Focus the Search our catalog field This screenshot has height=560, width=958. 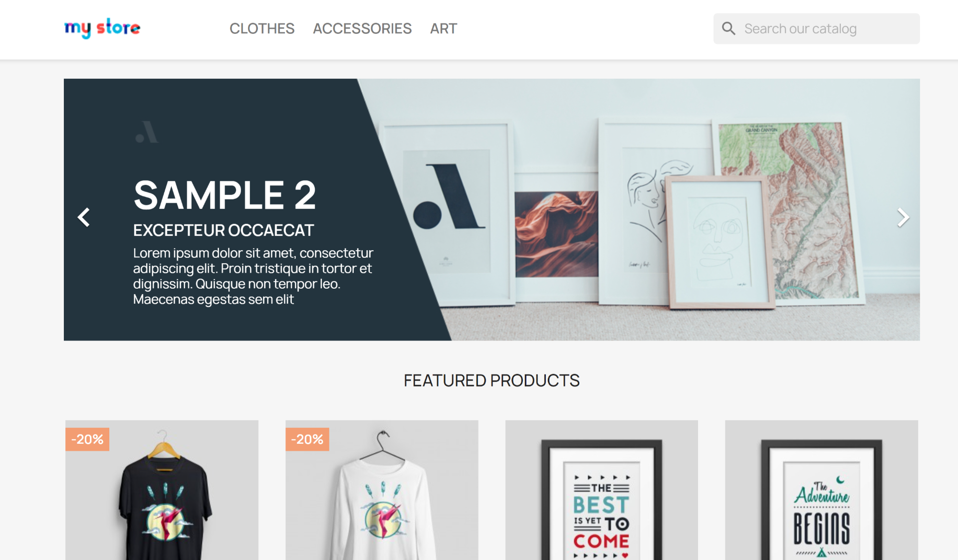tap(816, 28)
